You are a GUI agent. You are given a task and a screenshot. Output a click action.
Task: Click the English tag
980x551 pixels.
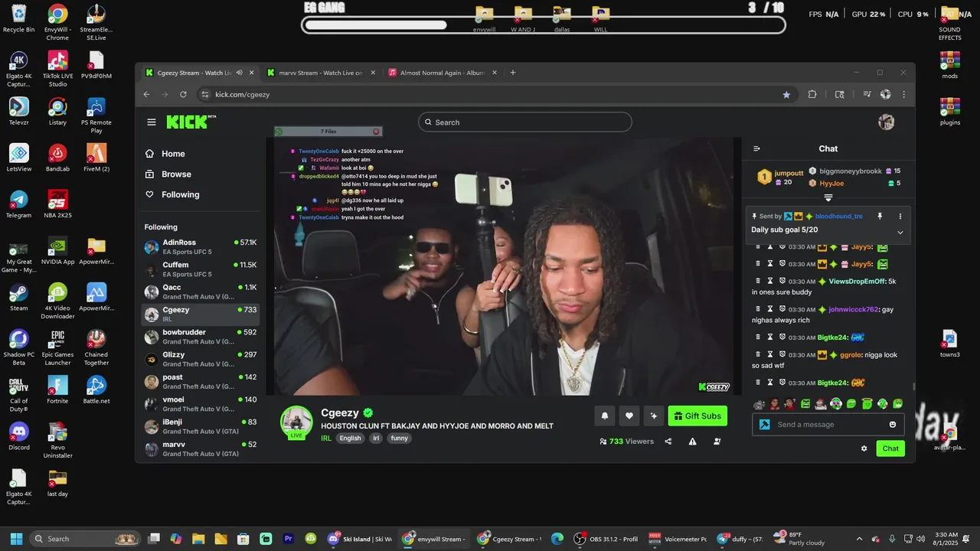pos(350,439)
